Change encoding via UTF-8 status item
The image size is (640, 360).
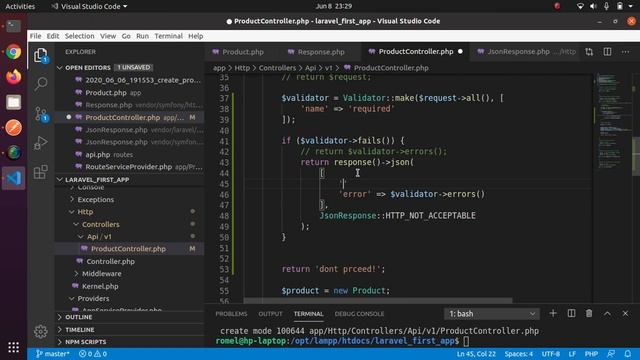pos(551,353)
